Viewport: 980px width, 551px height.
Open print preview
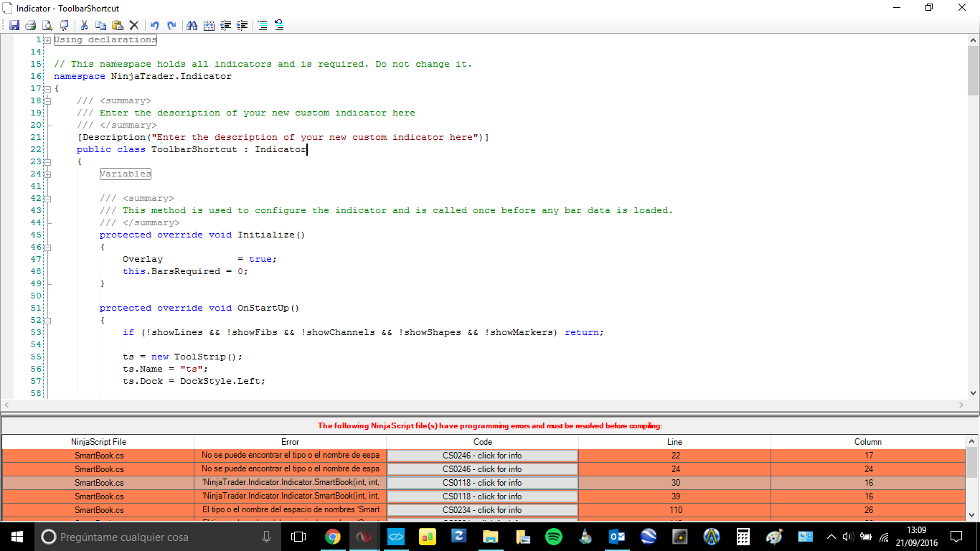point(47,25)
